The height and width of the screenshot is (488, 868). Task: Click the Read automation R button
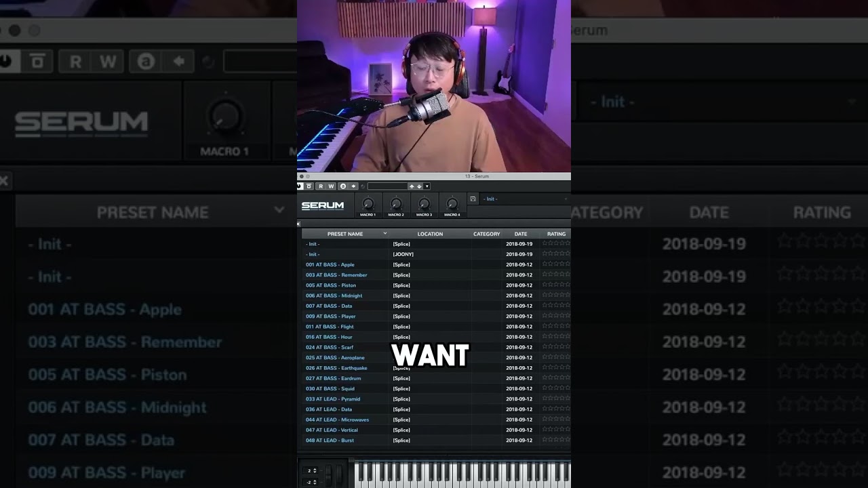(x=321, y=186)
